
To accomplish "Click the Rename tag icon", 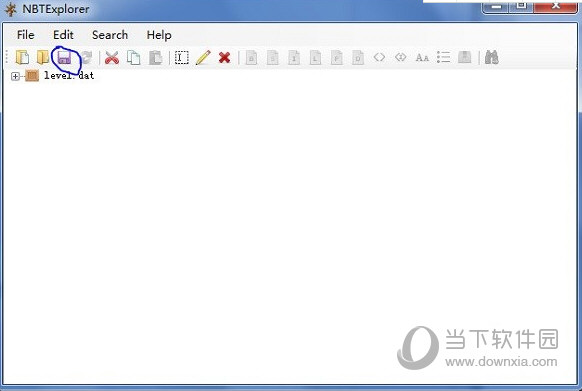I will click(182, 58).
